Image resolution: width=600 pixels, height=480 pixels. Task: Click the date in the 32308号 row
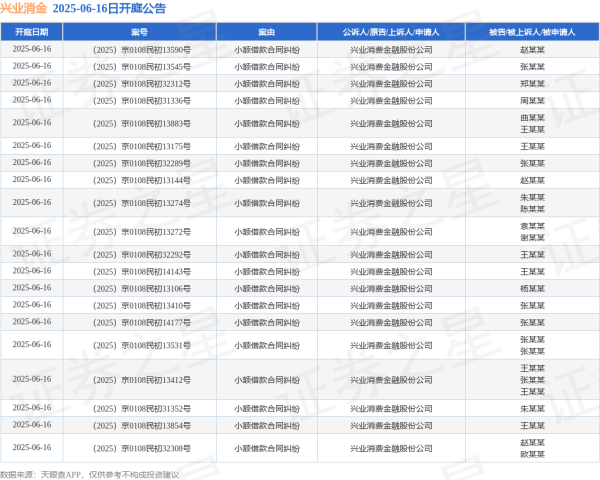click(32, 447)
